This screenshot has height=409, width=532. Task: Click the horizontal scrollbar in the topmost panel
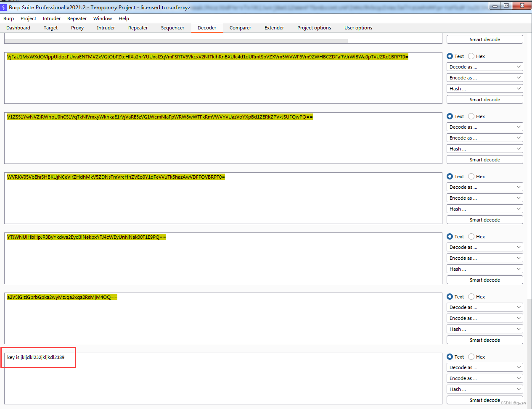(176, 41)
